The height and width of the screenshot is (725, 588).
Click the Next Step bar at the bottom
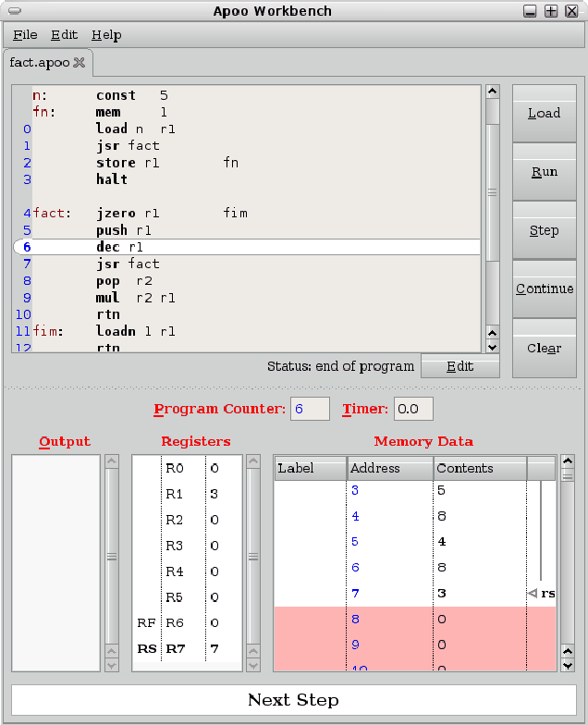294,699
